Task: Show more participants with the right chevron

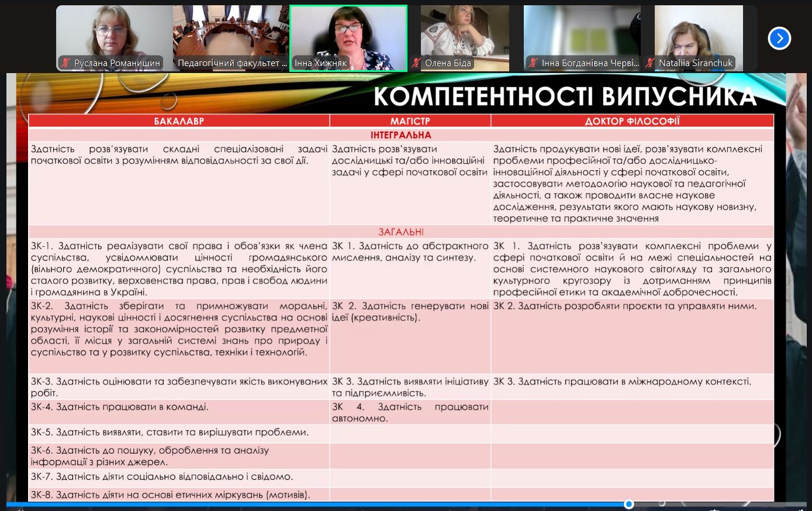Action: [779, 38]
